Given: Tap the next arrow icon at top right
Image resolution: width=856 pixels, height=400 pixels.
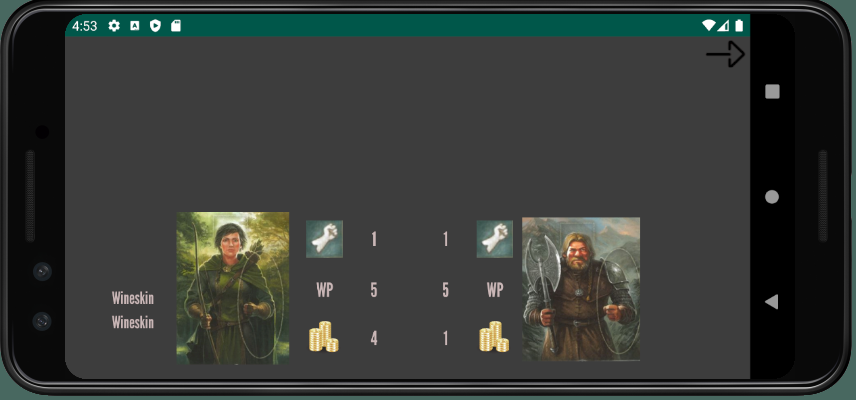Looking at the screenshot, I should (726, 54).
